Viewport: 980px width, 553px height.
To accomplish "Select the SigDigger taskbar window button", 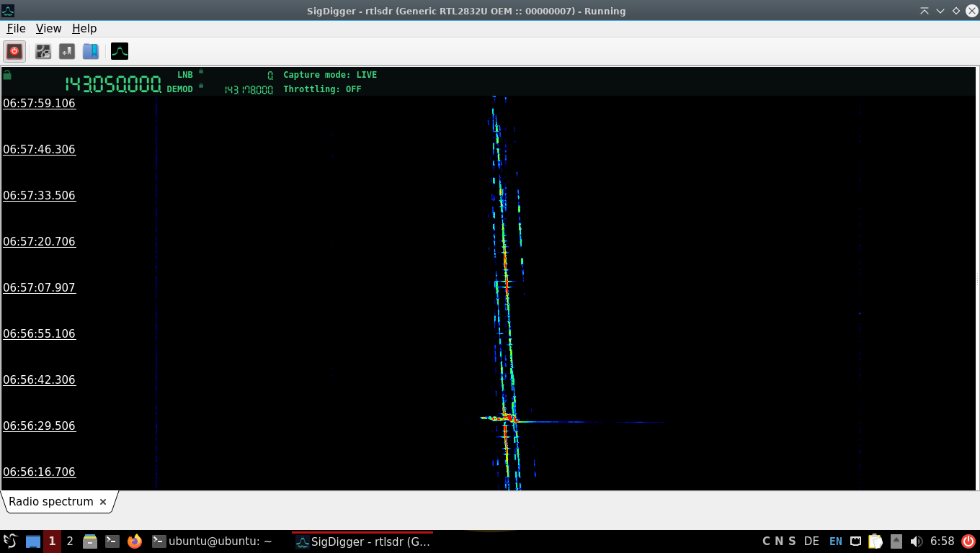I will coord(362,541).
